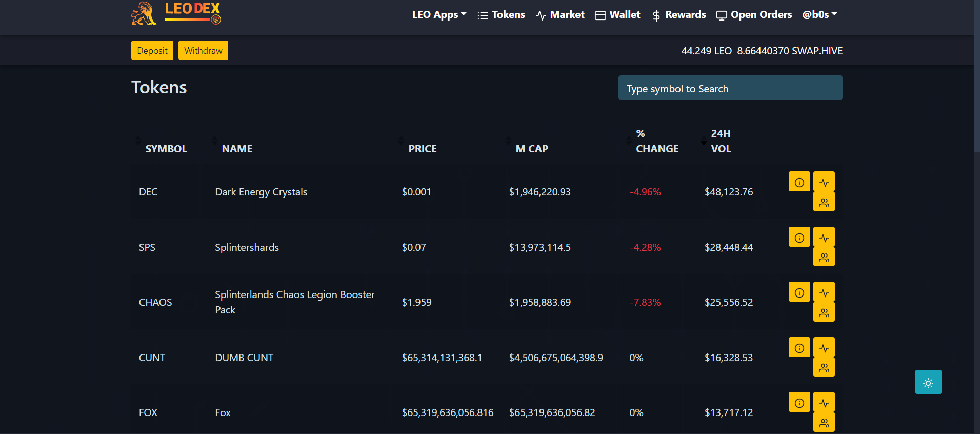Viewport: 980px width, 434px height.
Task: Select the Splintershards name cell
Action: pyautogui.click(x=247, y=247)
